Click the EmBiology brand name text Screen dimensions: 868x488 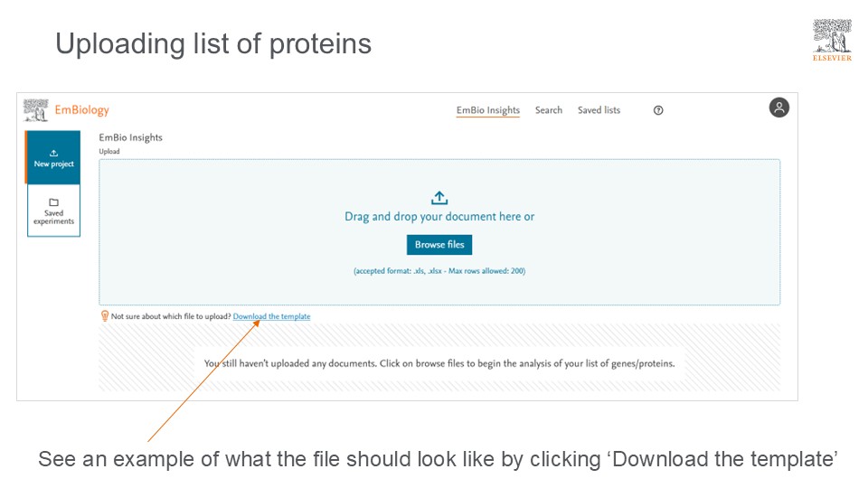(x=82, y=110)
